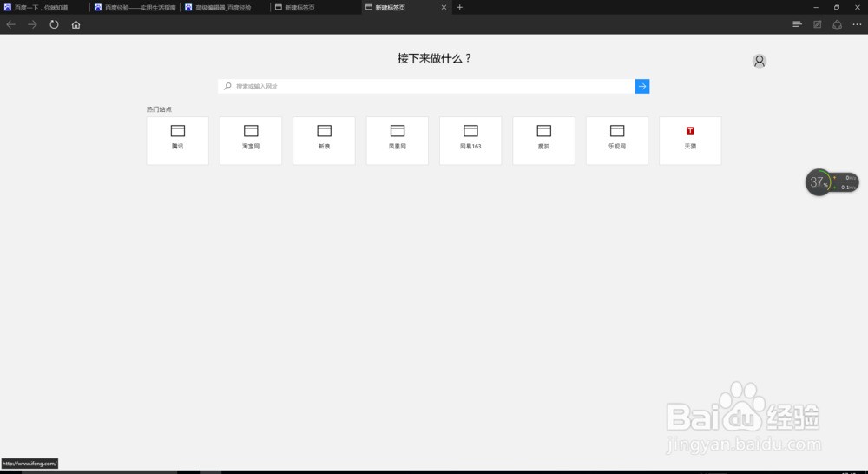Open the more actions ellipsis menu

(857, 24)
